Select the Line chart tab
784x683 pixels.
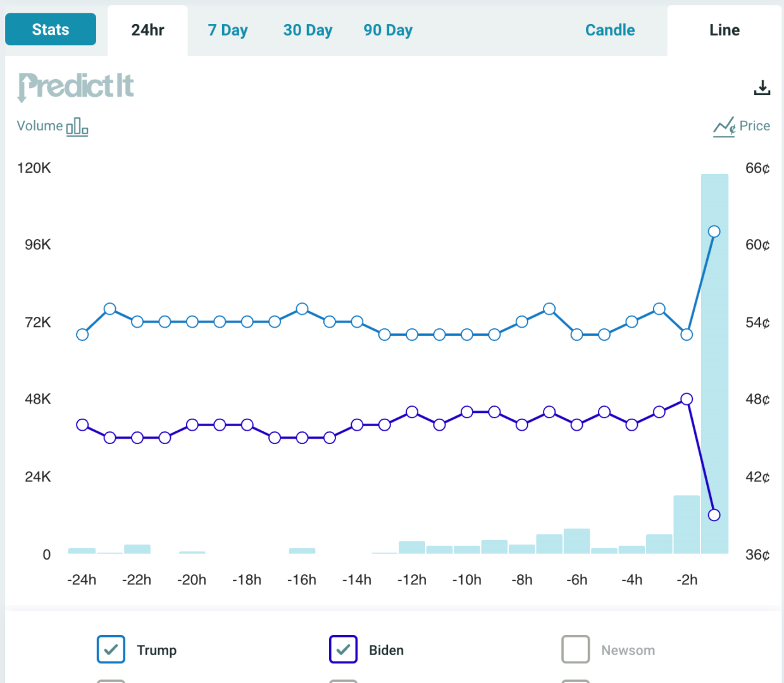click(724, 30)
